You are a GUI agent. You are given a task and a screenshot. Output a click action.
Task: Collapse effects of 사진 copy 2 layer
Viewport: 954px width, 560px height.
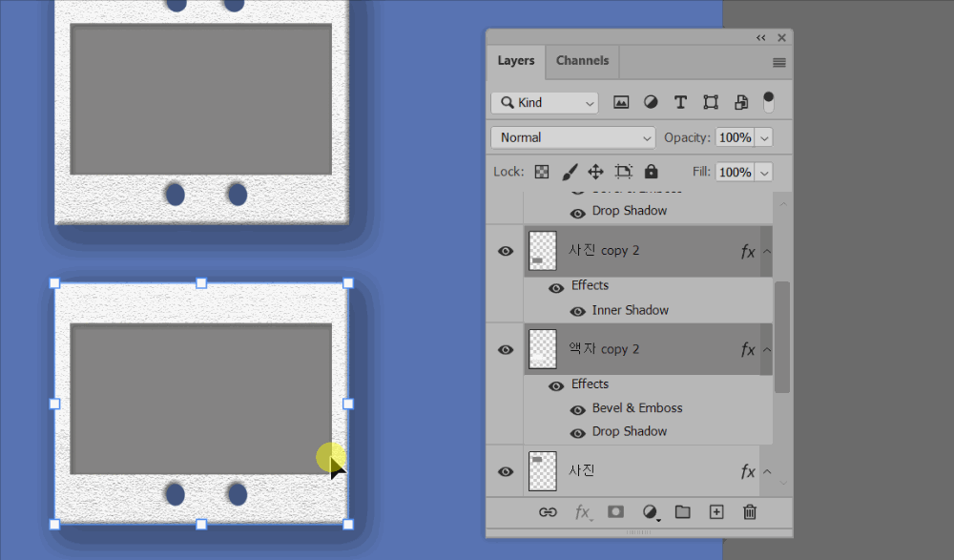(x=767, y=252)
